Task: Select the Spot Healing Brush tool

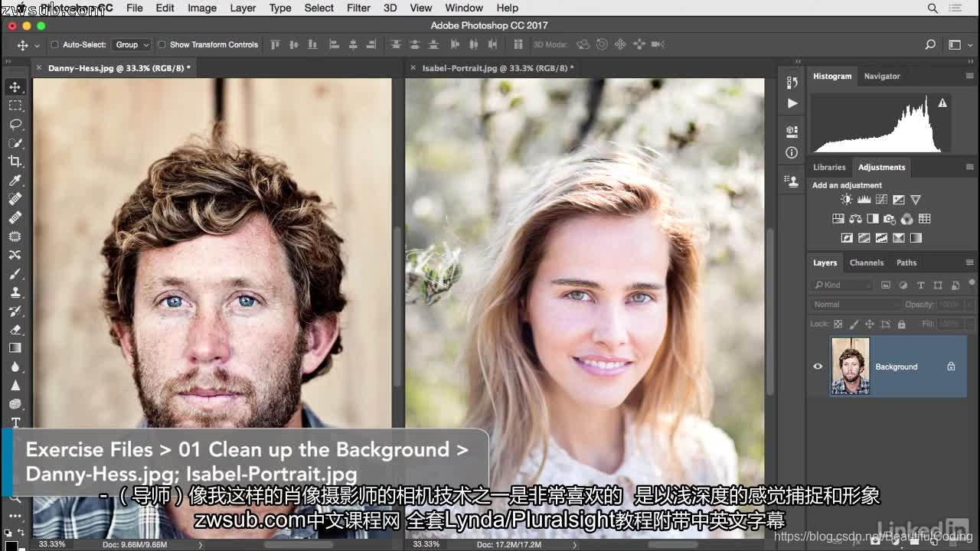Action: tap(15, 199)
